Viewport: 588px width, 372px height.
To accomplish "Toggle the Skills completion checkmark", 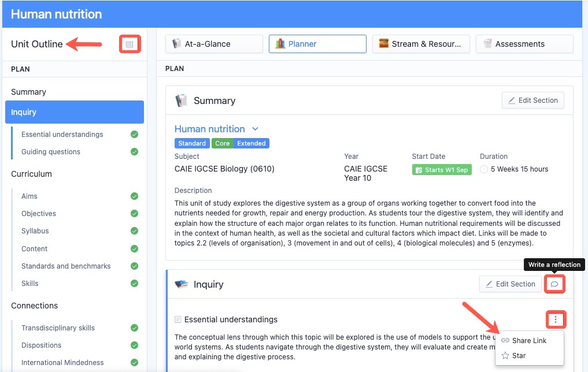I will tap(134, 283).
